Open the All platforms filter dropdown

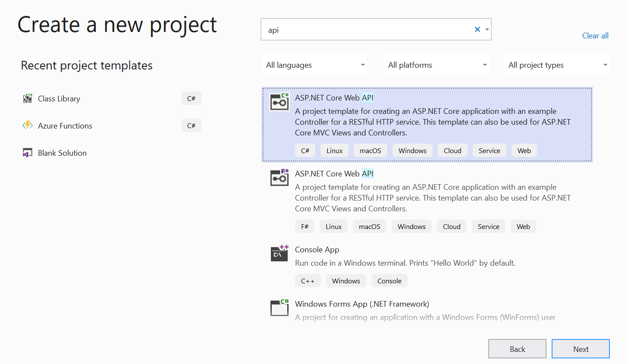click(436, 65)
